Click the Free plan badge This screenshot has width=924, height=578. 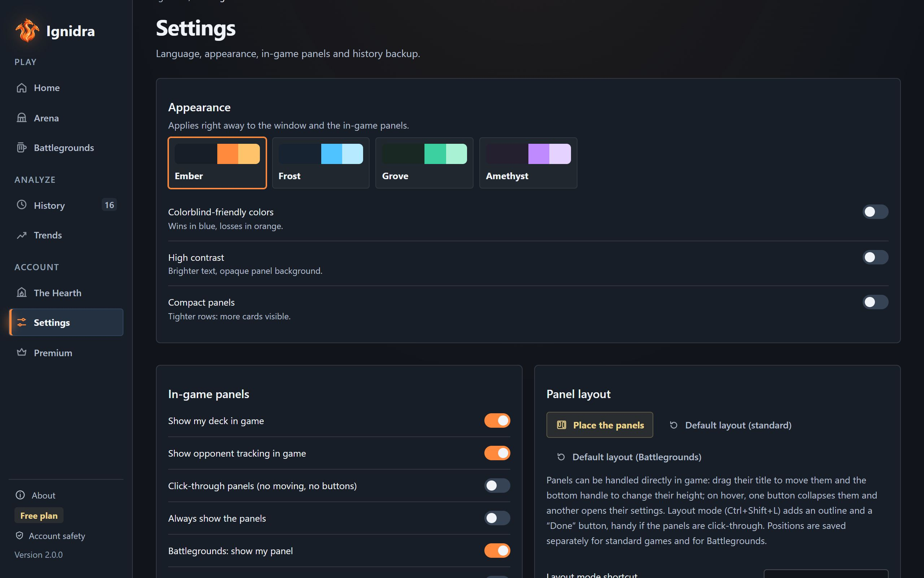click(39, 515)
